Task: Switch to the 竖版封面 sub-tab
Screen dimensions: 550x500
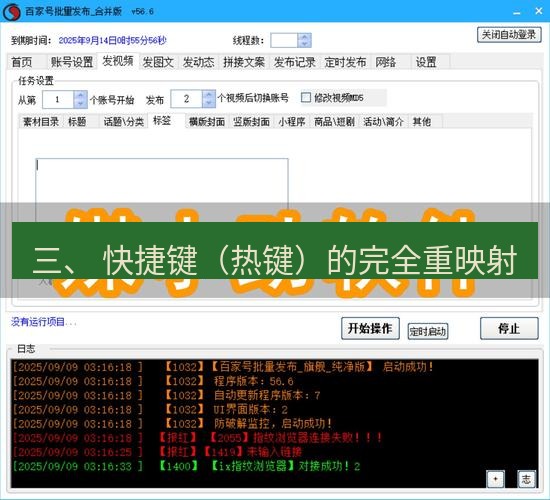Action: tap(251, 122)
